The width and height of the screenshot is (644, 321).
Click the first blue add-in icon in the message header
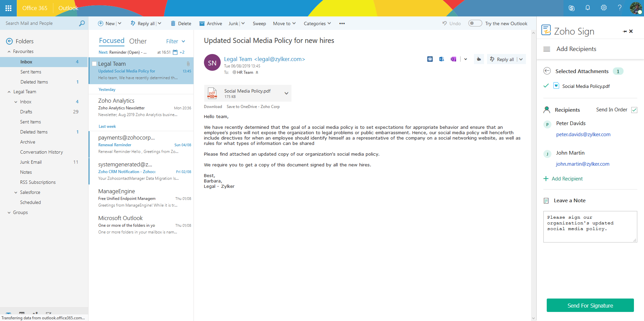[x=430, y=59]
